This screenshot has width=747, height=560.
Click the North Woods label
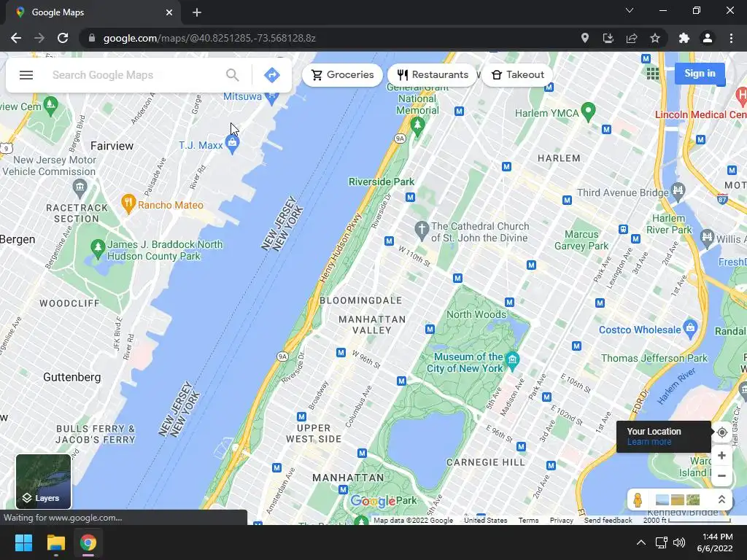(476, 314)
